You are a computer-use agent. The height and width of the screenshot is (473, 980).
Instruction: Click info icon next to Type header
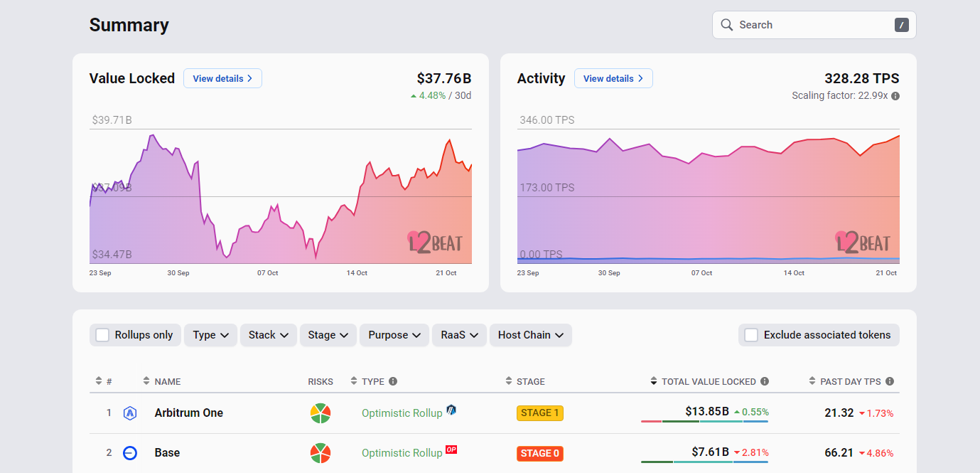393,382
